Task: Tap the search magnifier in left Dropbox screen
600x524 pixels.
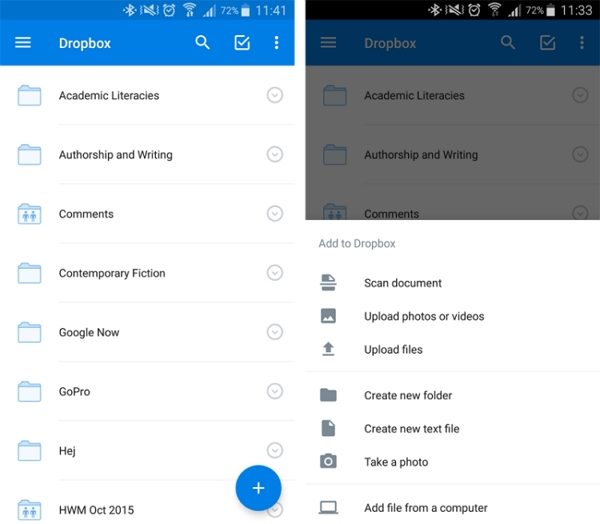Action: pyautogui.click(x=202, y=42)
